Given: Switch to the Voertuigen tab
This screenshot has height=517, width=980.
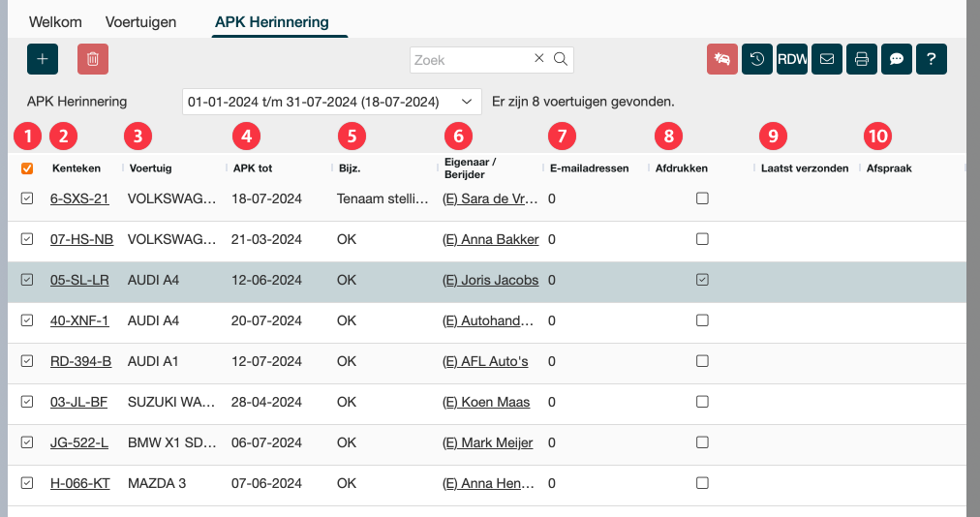Looking at the screenshot, I should pyautogui.click(x=140, y=21).
